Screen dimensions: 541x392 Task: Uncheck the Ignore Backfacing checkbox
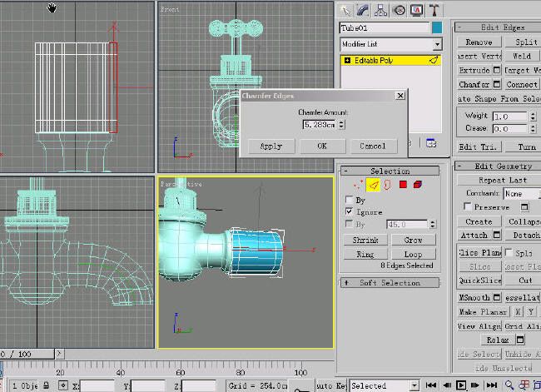point(350,211)
